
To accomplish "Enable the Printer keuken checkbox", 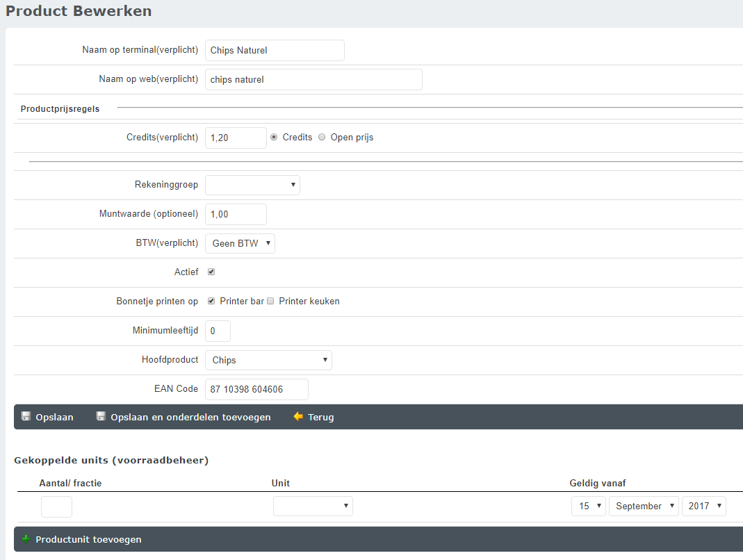I will coord(271,302).
